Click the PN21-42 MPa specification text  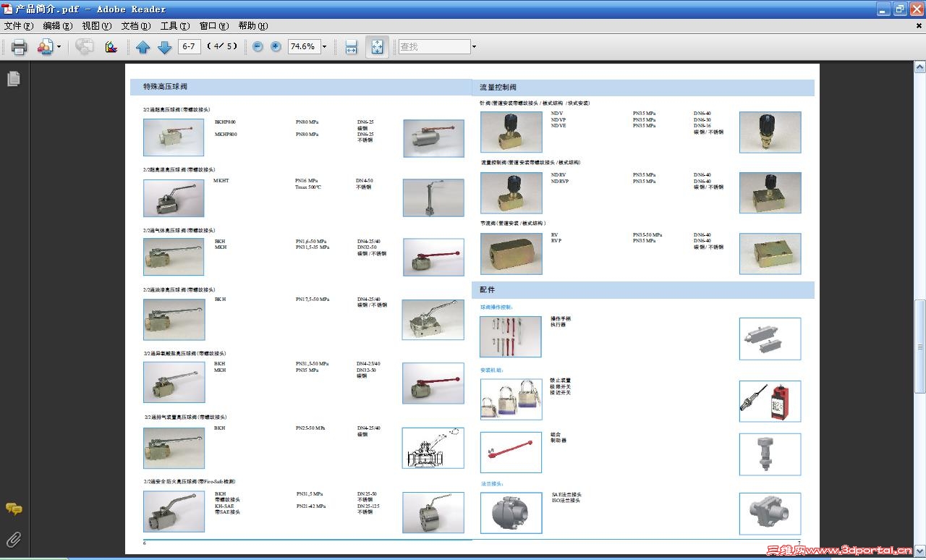coord(311,506)
